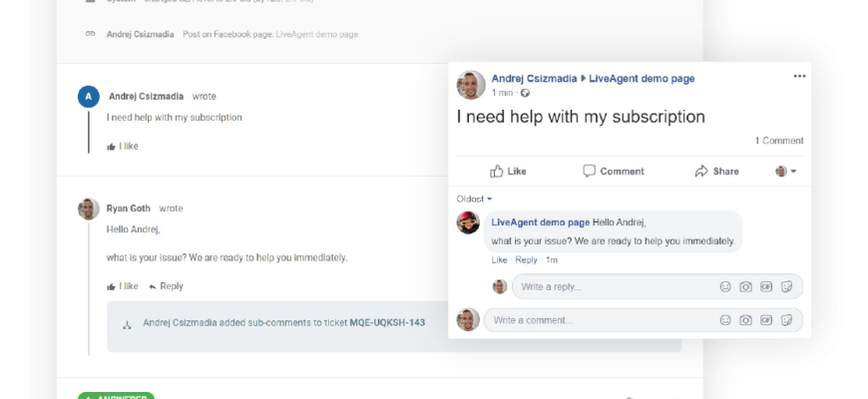Click the public globe icon beside 1 min
Screen dimensions: 868x399
click(526, 93)
